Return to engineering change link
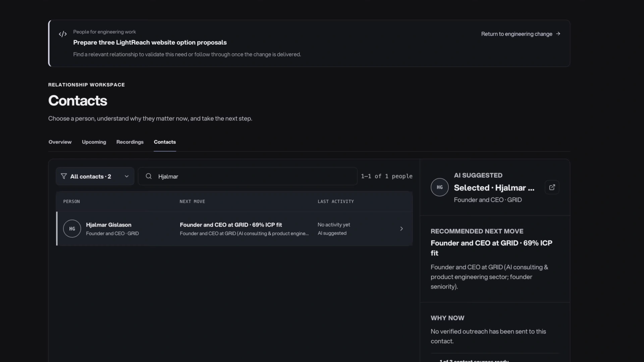This screenshot has height=362, width=644. click(521, 34)
